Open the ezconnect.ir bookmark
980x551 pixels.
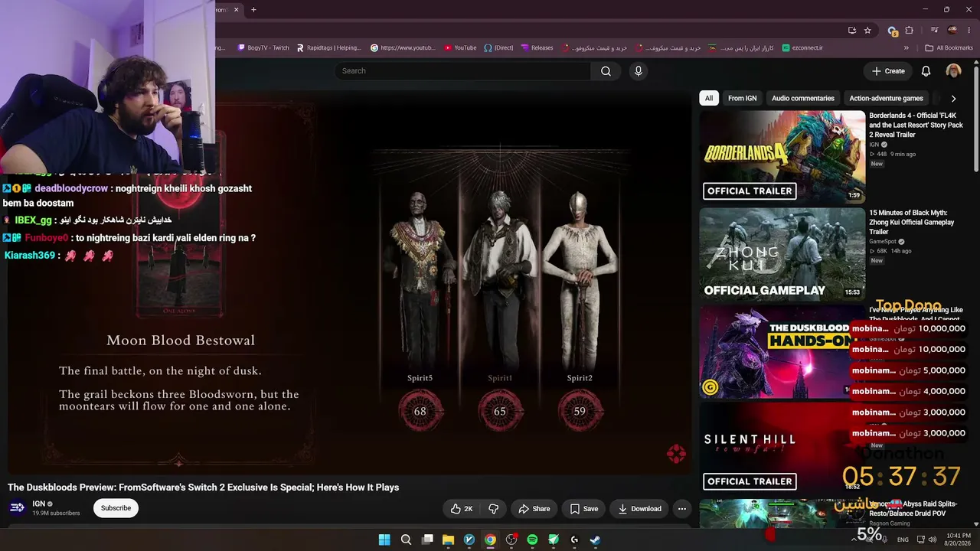802,48
